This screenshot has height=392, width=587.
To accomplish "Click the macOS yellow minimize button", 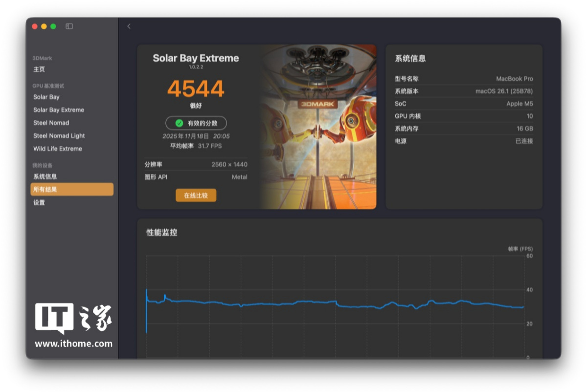I will click(x=44, y=26).
